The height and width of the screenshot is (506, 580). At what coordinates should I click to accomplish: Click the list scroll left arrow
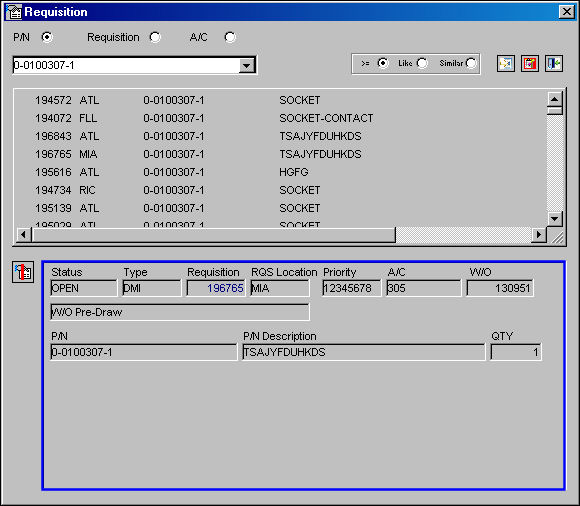[x=24, y=235]
